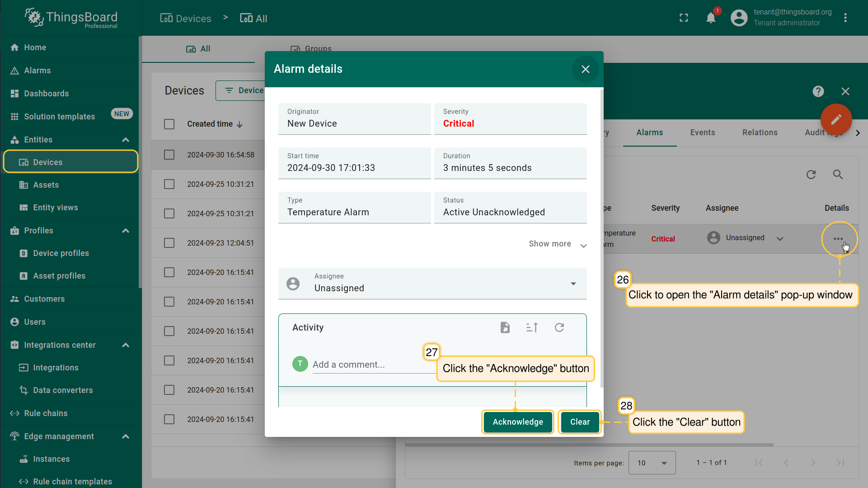Switch to the Events tab
This screenshot has width=868, height=488.
tap(702, 133)
